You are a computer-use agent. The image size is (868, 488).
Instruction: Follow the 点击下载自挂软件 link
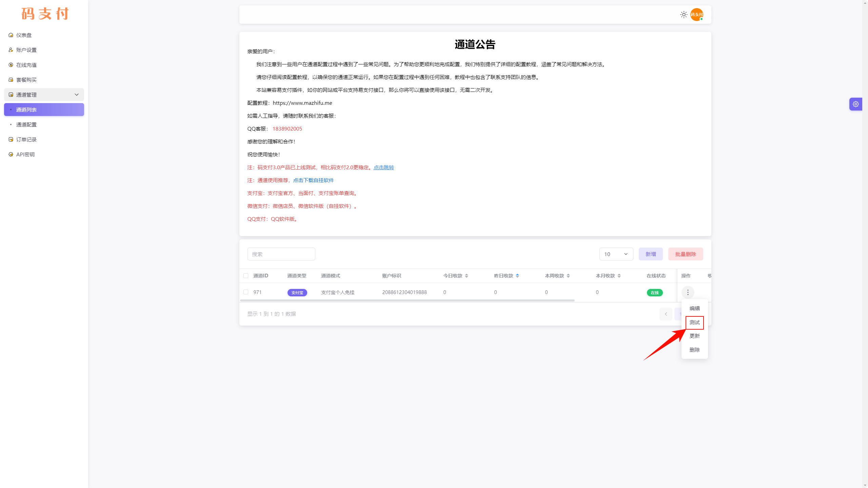point(313,180)
